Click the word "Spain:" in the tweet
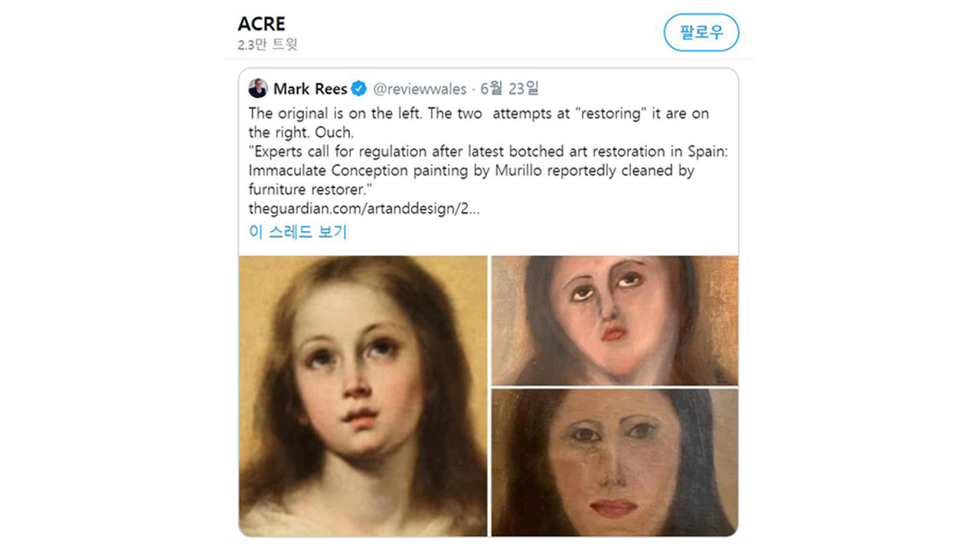Screen dimensions: 980x551 [x=707, y=152]
